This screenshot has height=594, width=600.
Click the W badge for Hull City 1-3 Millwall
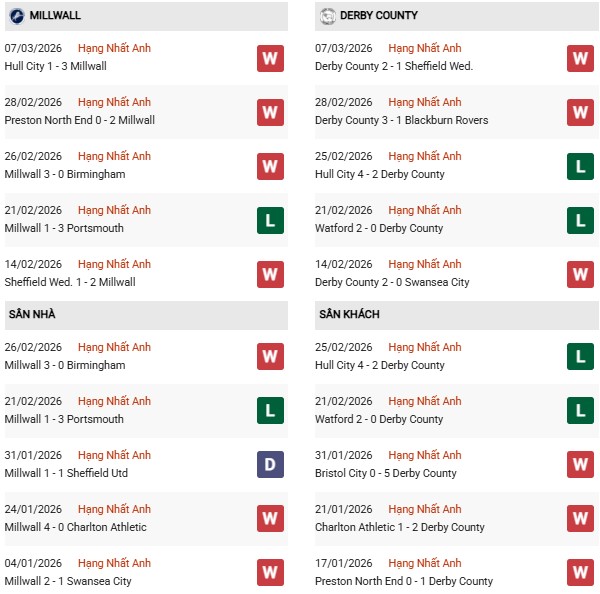pyautogui.click(x=270, y=58)
